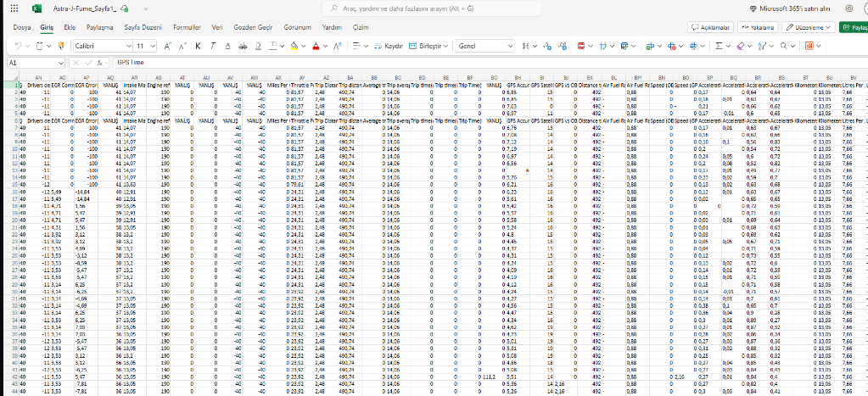Open the Format cells icon

coord(693,46)
